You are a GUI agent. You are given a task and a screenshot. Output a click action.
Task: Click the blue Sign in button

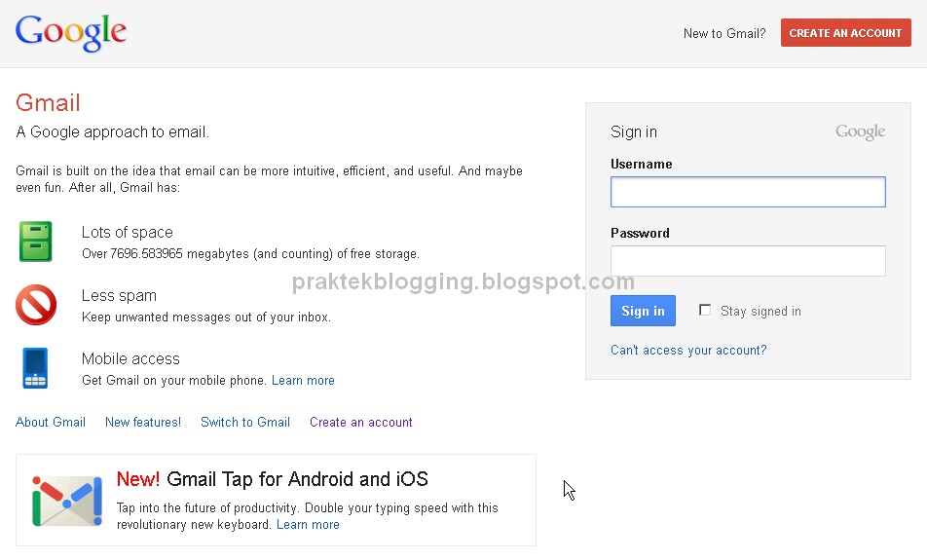[x=643, y=311]
